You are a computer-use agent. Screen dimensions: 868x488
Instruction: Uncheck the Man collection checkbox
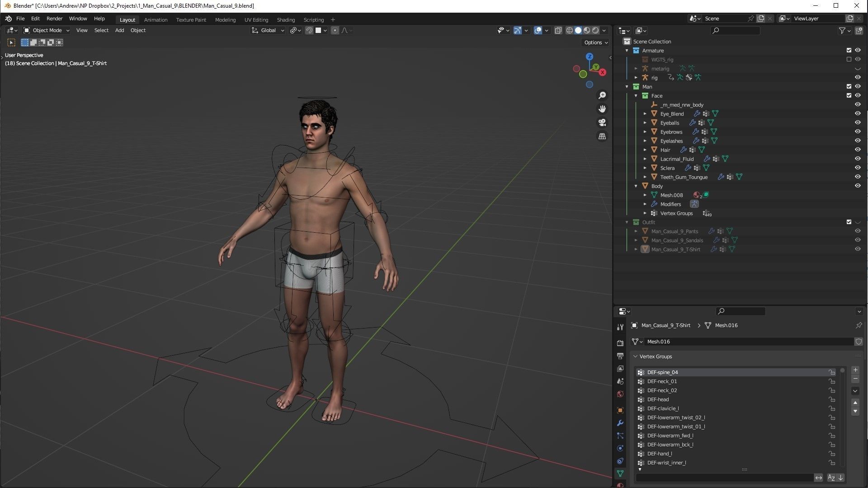pyautogui.click(x=849, y=86)
